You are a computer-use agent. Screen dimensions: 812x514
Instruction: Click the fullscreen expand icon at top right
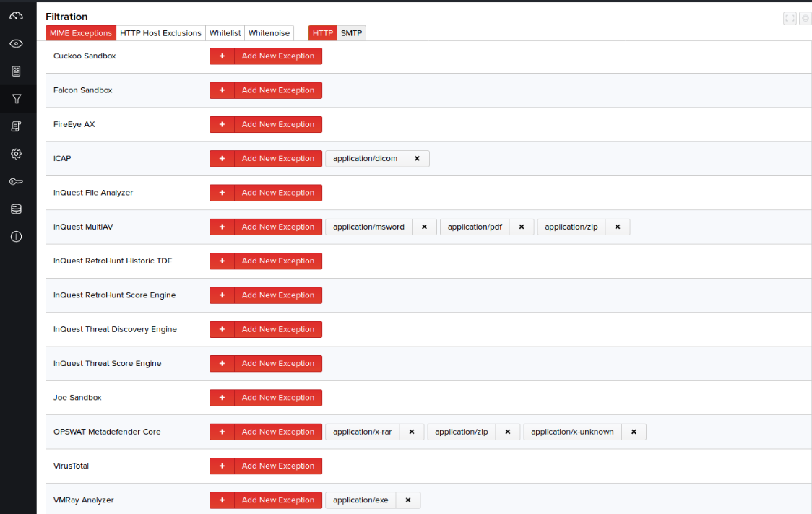(x=790, y=19)
